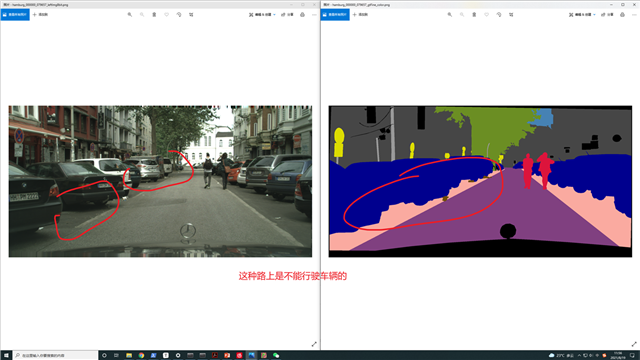Screen dimensions: 640x360
Task: Enter fullscreen for the gtFine_color image
Action: pos(634,344)
